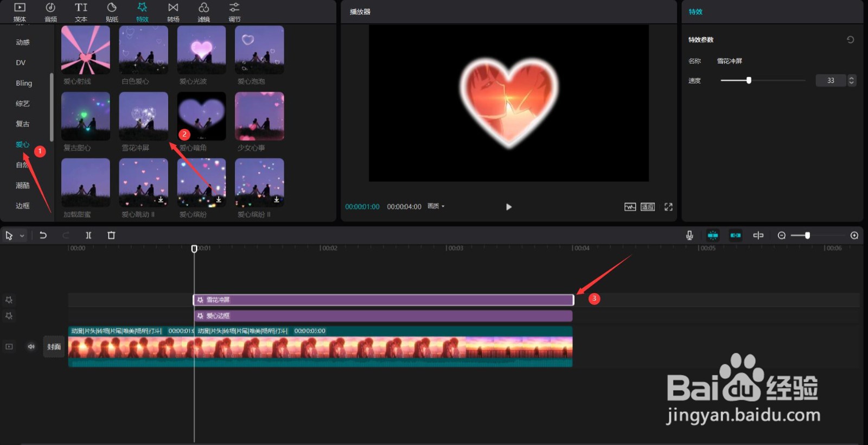Select the 爱心 effect category
This screenshot has width=868, height=445.
(x=23, y=144)
